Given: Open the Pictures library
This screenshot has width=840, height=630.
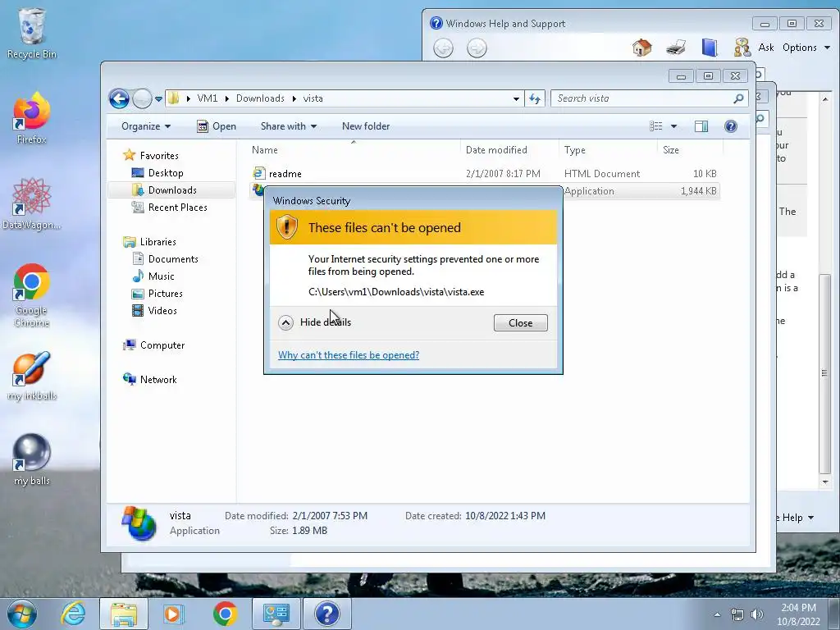Looking at the screenshot, I should click(x=165, y=294).
